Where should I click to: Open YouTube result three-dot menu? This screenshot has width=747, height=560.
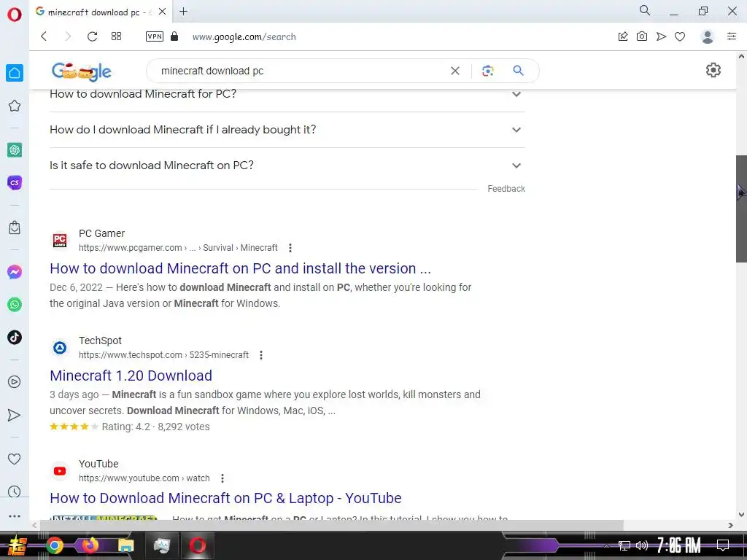pyautogui.click(x=222, y=478)
